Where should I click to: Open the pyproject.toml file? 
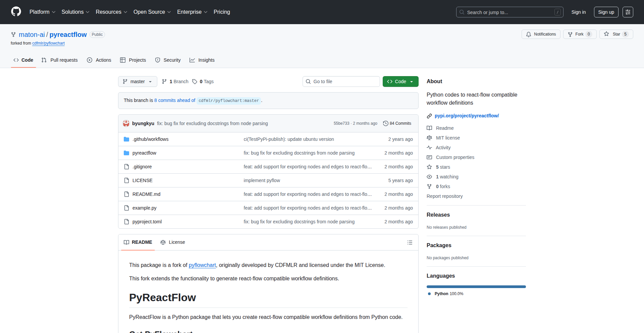pos(147,222)
